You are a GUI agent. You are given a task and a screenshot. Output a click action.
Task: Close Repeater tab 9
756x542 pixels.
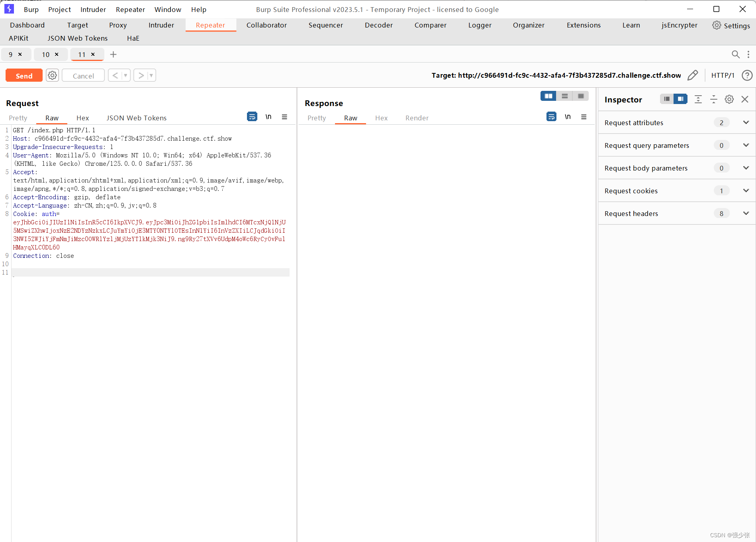pos(20,54)
